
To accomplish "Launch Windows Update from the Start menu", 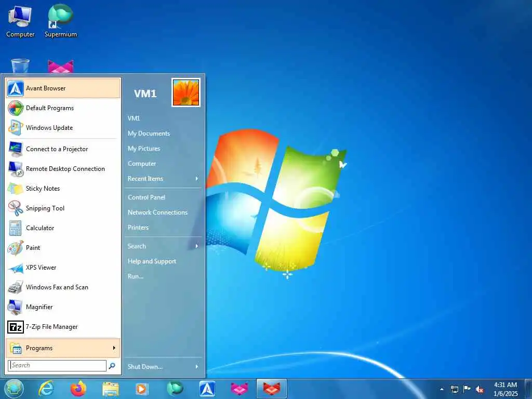I will coord(63,128).
